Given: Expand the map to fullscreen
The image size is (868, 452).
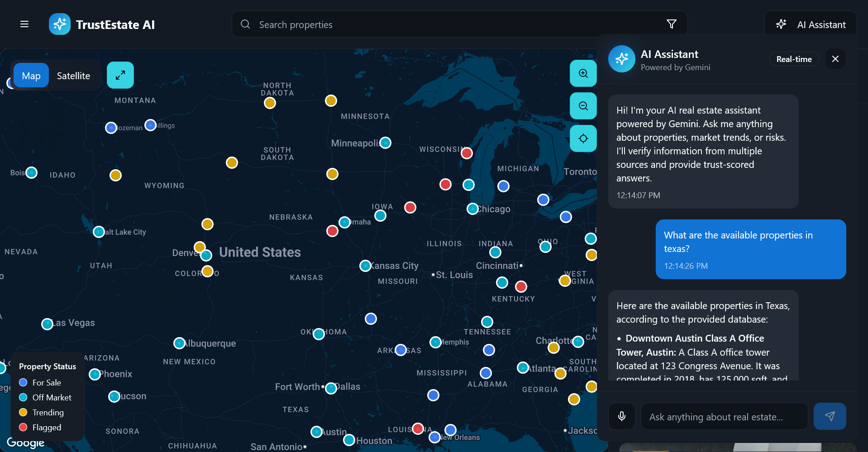Looking at the screenshot, I should (x=120, y=75).
